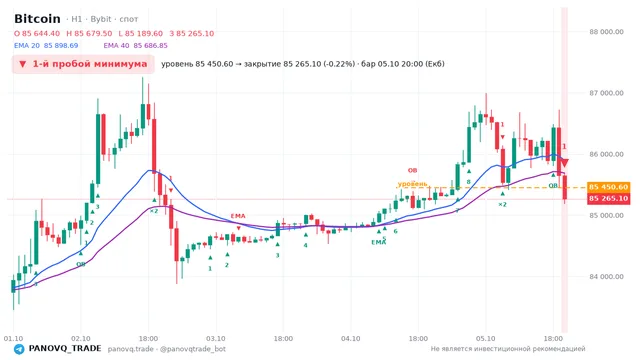Click the red 'OB' marker above the level line
640x360 pixels.
pos(412,171)
